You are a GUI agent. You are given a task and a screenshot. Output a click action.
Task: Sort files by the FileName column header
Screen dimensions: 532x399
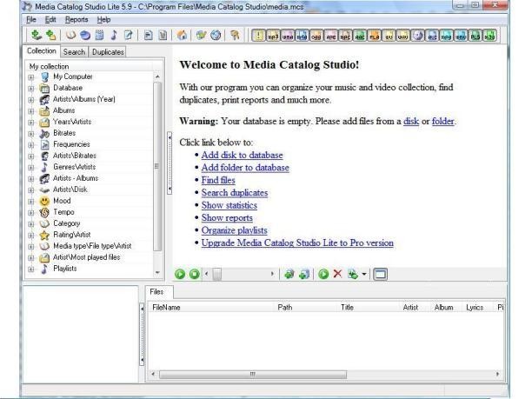coord(210,308)
